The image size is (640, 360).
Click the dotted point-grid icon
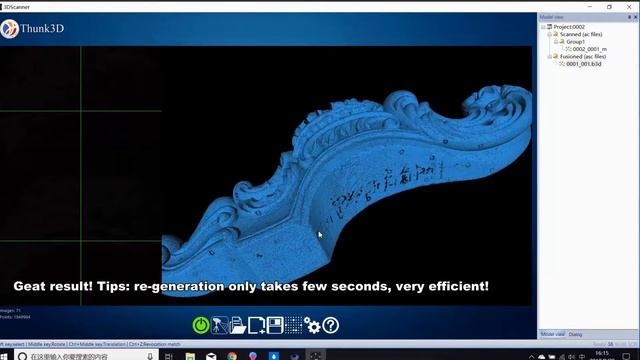tap(293, 325)
